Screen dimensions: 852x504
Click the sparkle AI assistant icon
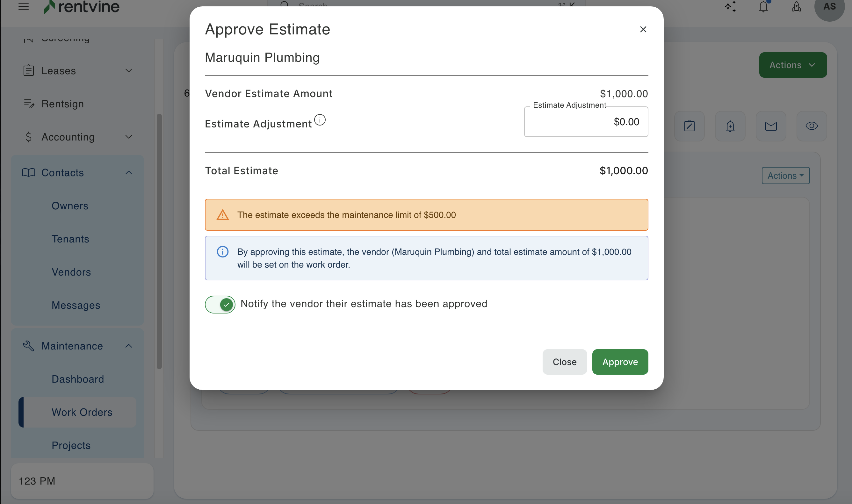730,6
